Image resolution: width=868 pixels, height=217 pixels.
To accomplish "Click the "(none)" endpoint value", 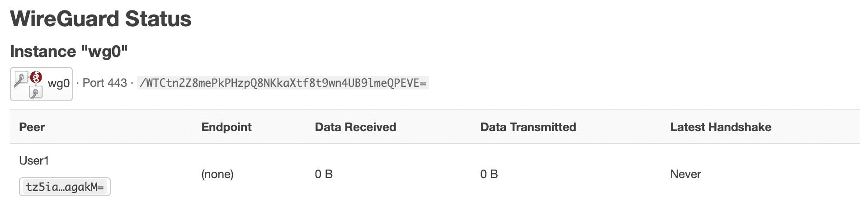I will point(217,174).
